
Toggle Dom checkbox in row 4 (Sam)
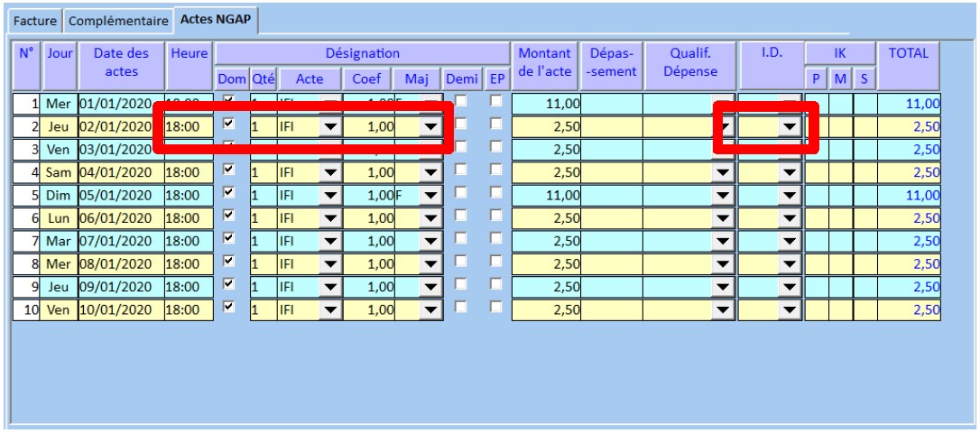(x=228, y=169)
